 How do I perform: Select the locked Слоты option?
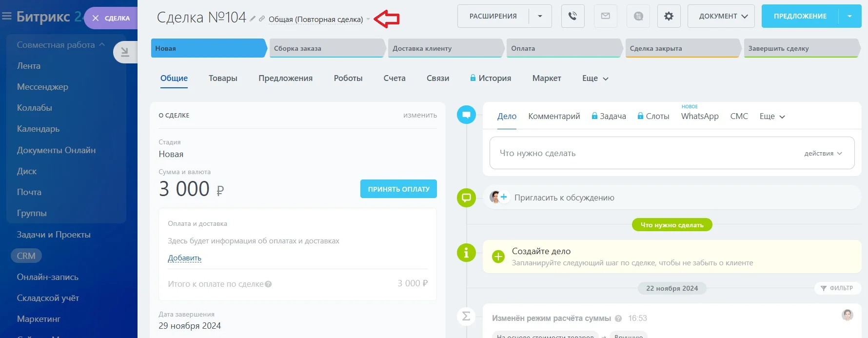coord(653,116)
